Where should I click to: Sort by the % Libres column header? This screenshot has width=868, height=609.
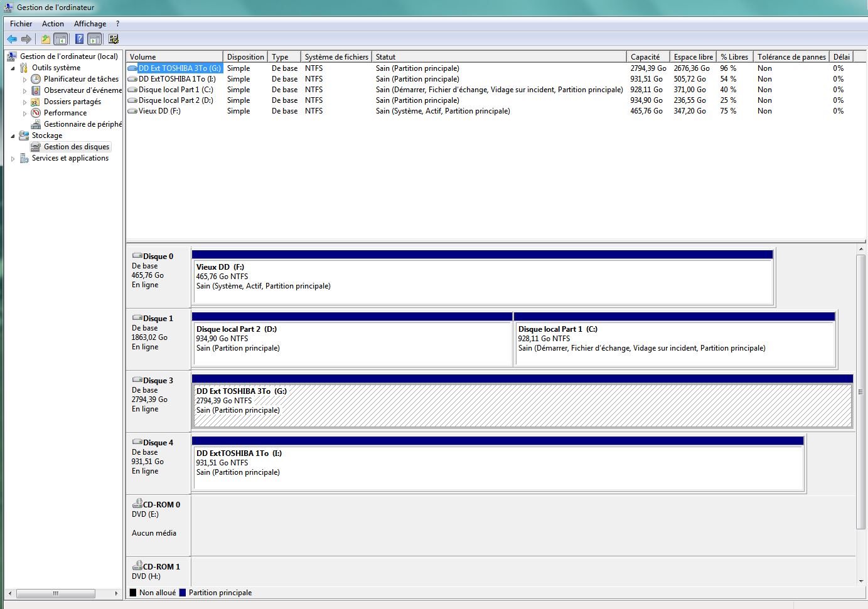point(734,56)
